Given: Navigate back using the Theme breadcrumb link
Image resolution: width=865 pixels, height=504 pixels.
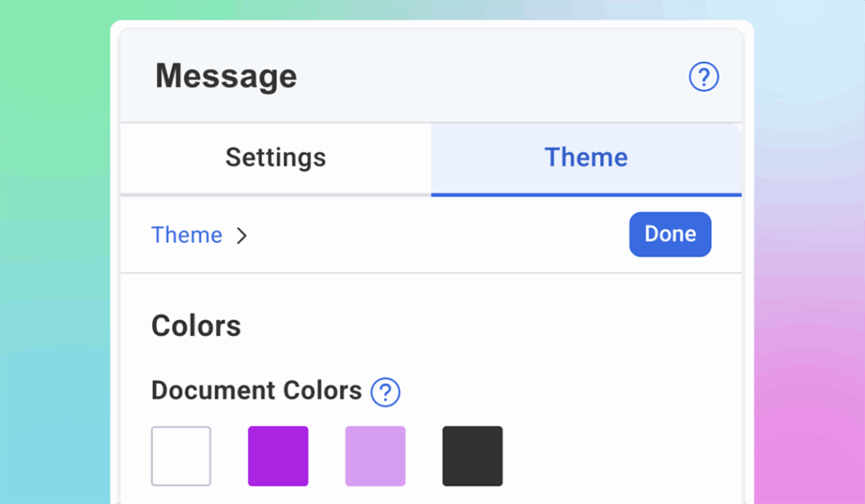Looking at the screenshot, I should (186, 235).
